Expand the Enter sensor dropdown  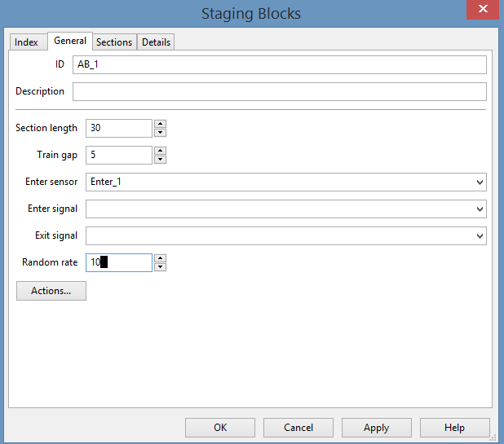[480, 182]
